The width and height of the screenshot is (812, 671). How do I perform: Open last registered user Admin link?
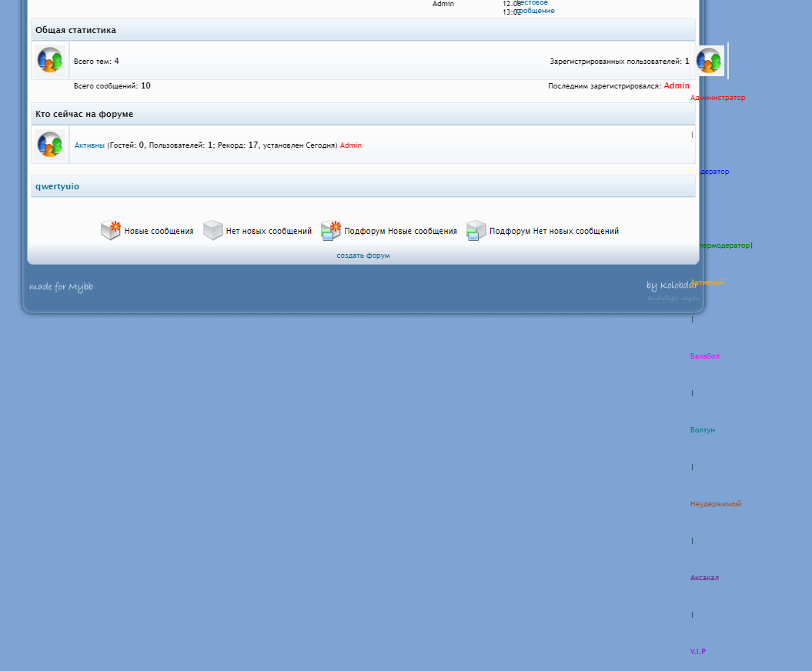point(677,86)
